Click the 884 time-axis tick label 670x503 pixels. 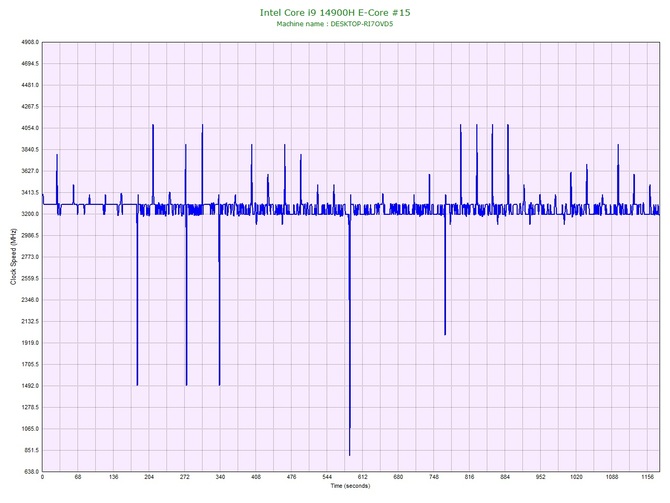coord(505,477)
